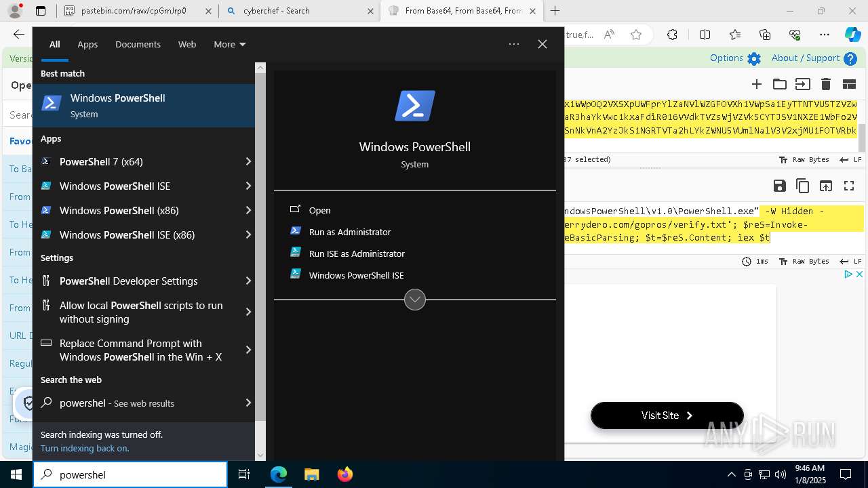Expand Windows PowerShell ISE (x86) options arrow
Screen dimensions: 868x488
(x=248, y=235)
